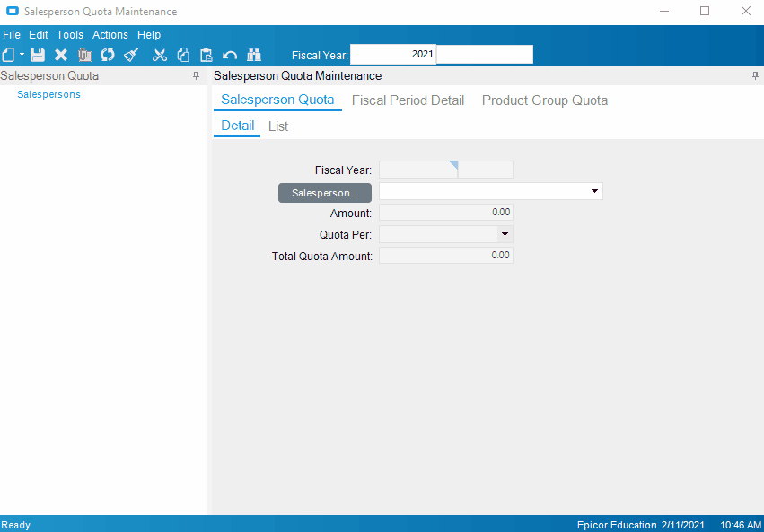The height and width of the screenshot is (532, 764).
Task: Open the Edit menu
Action: coord(38,35)
